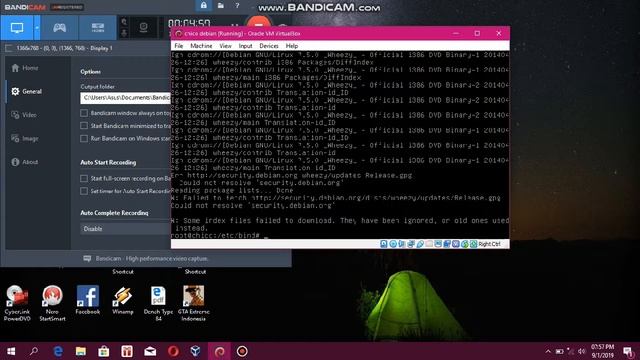Switch to VirtualBox cube icon on taskbar
Viewport: 640px width, 360px height.
(196, 351)
